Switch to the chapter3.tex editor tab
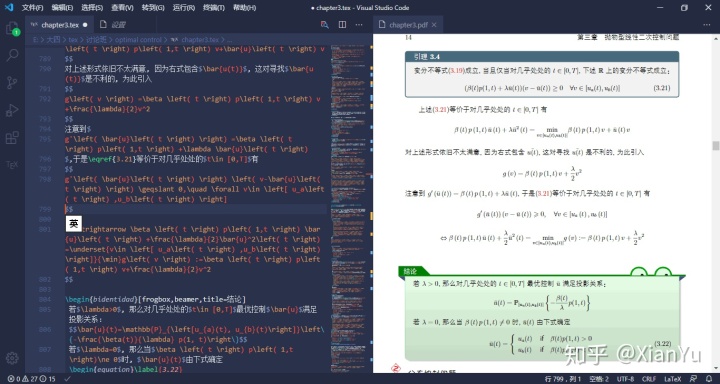 click(59, 25)
